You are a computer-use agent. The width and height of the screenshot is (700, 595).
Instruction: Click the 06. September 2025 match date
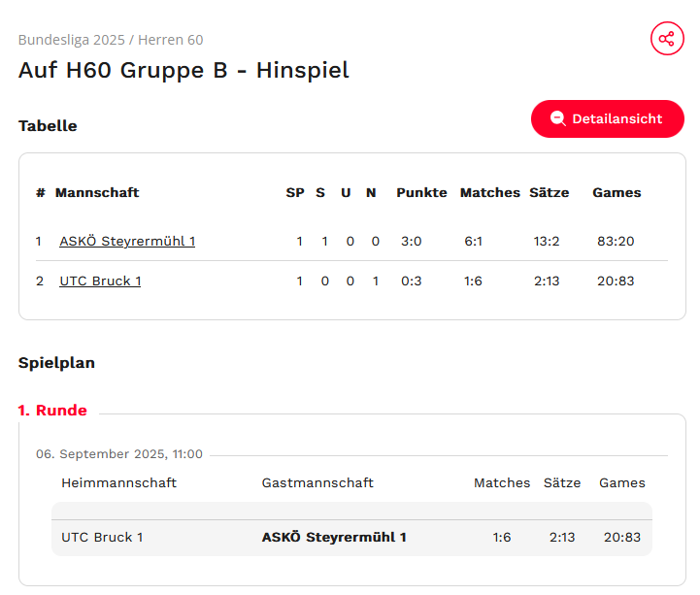119,454
